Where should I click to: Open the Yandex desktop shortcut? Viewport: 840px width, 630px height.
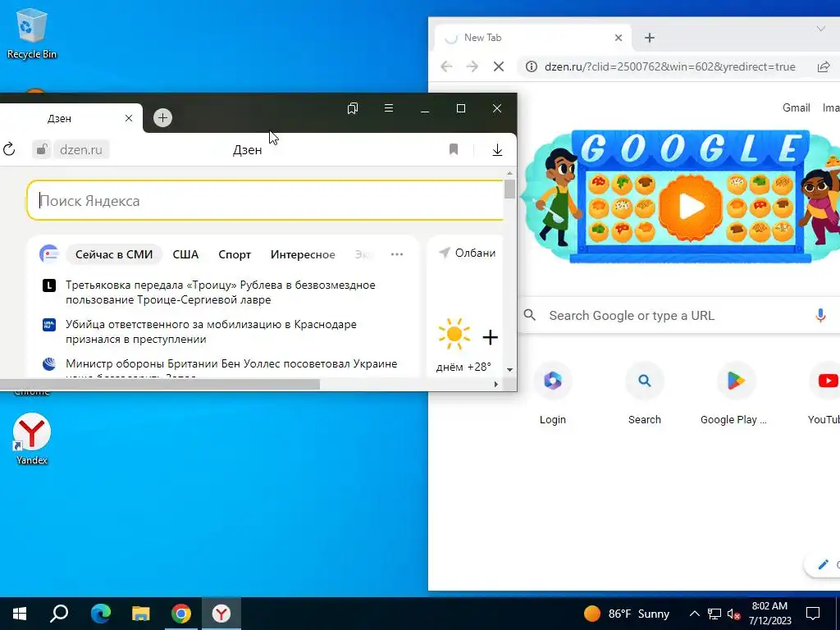32,438
